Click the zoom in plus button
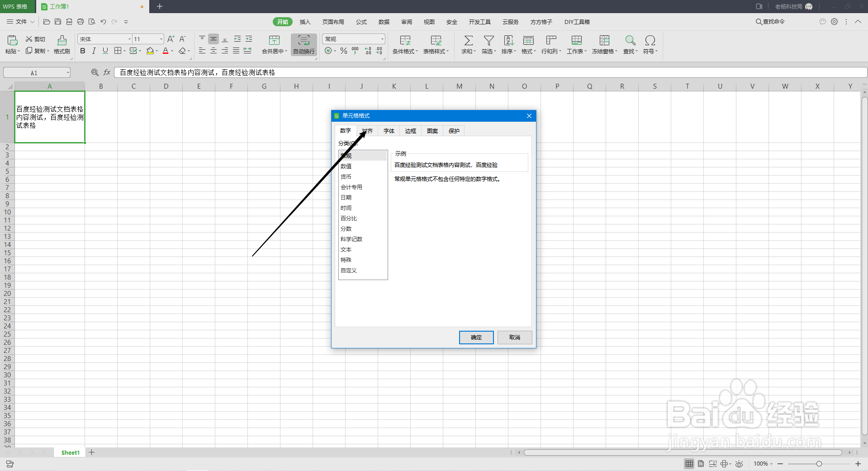The width and height of the screenshot is (868, 471). pyautogui.click(x=858, y=464)
